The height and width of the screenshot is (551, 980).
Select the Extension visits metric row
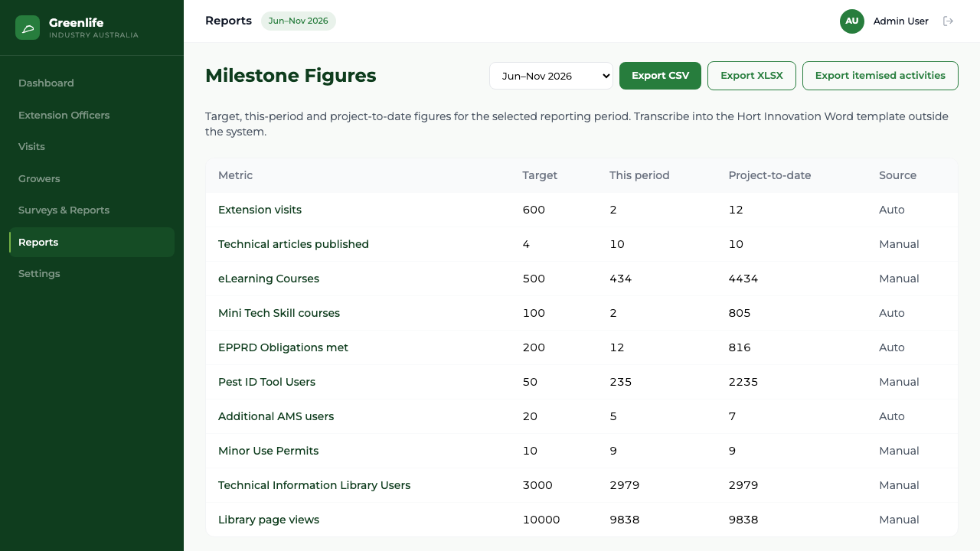coord(582,210)
